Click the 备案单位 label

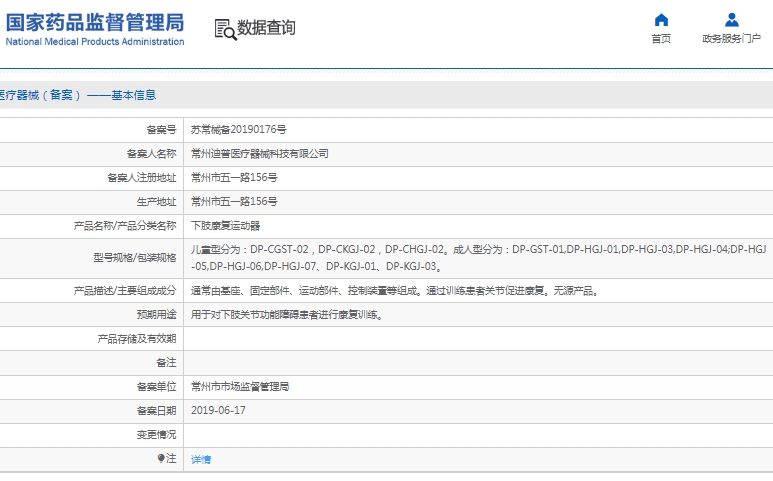pos(156,387)
